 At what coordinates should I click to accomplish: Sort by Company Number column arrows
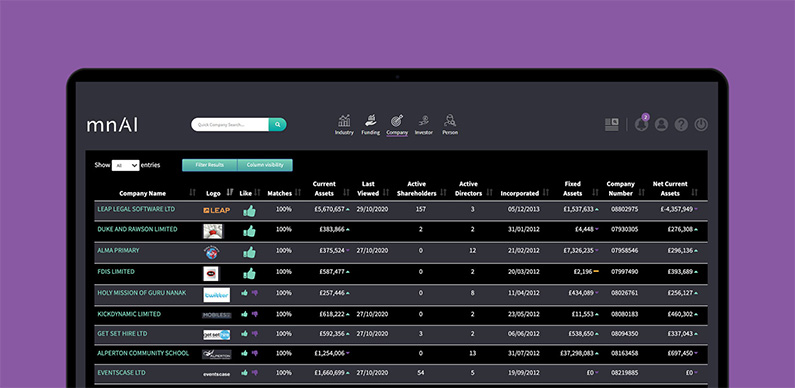pos(642,193)
